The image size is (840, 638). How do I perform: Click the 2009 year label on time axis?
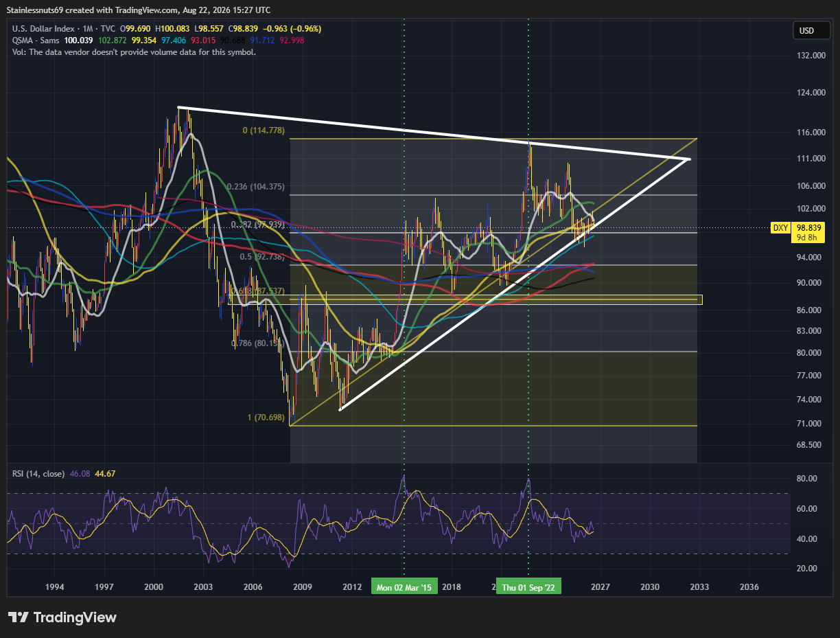point(302,587)
